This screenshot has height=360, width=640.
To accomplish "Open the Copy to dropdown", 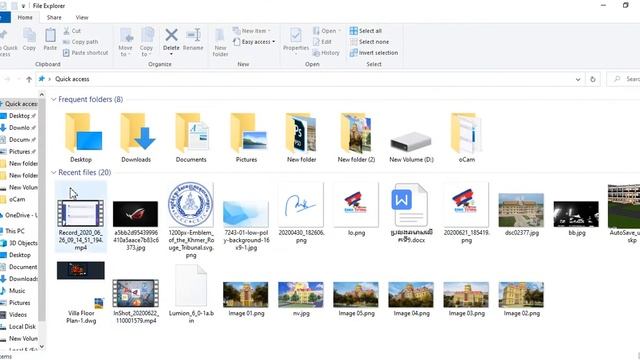I will (146, 42).
